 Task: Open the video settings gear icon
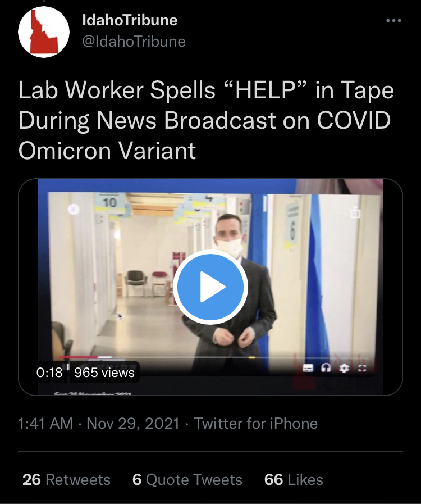click(344, 368)
